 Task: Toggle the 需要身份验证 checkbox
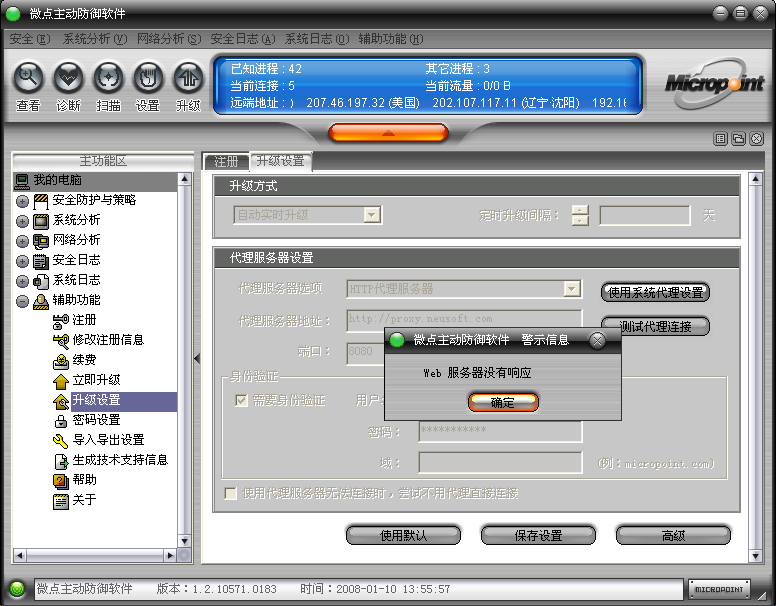pos(241,400)
